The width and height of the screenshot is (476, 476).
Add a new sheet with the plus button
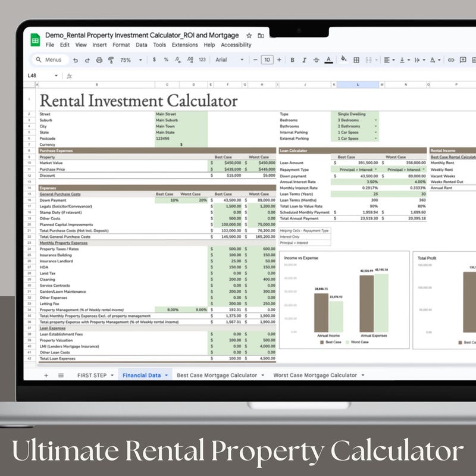tap(45, 376)
